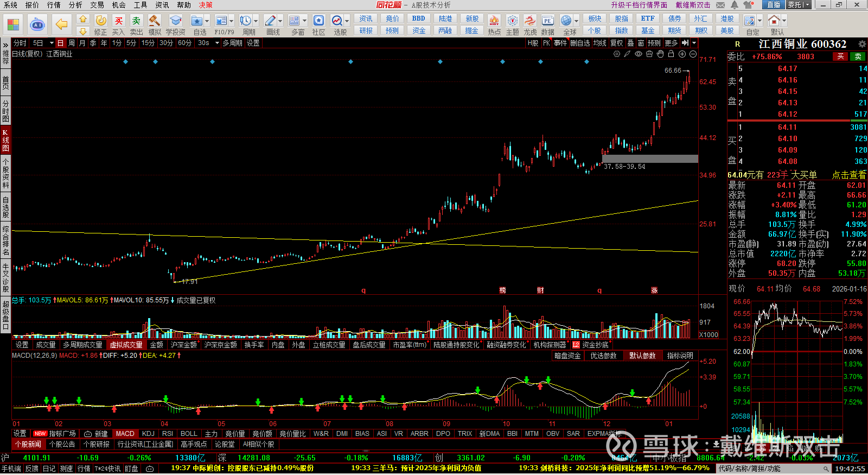Switch to the KDJ indicator tab
Image resolution: width=868 pixels, height=475 pixels.
tap(148, 434)
